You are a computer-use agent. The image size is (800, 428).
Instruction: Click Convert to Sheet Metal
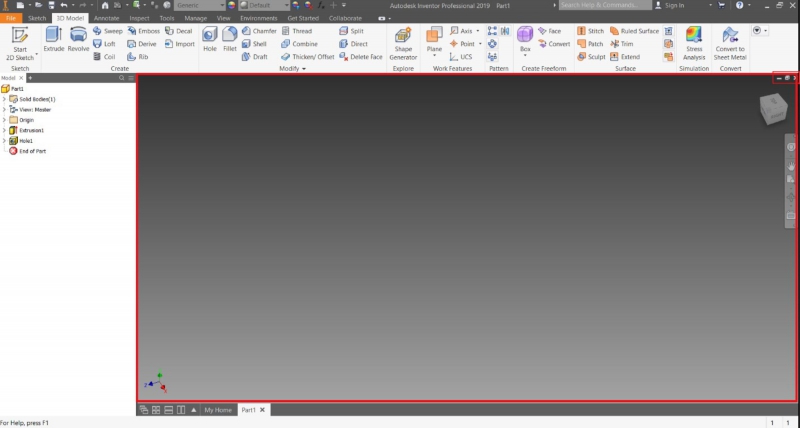(x=730, y=42)
